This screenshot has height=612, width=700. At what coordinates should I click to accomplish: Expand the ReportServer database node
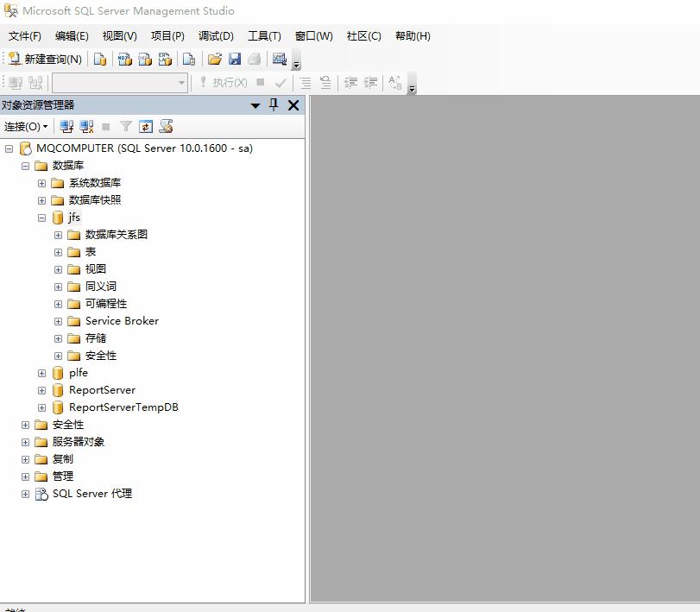[x=42, y=389]
